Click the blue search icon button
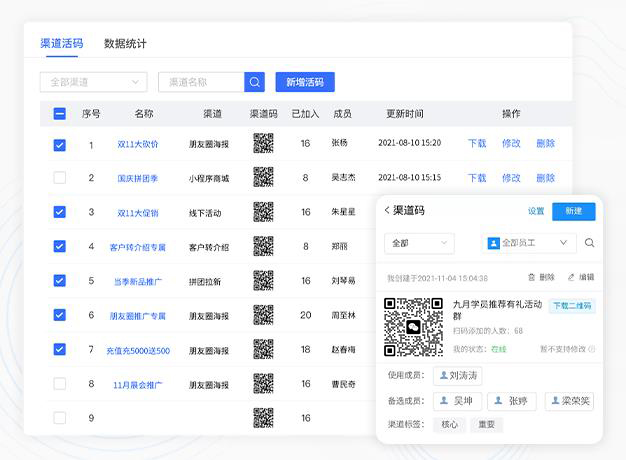The height and width of the screenshot is (460, 626). 254,82
